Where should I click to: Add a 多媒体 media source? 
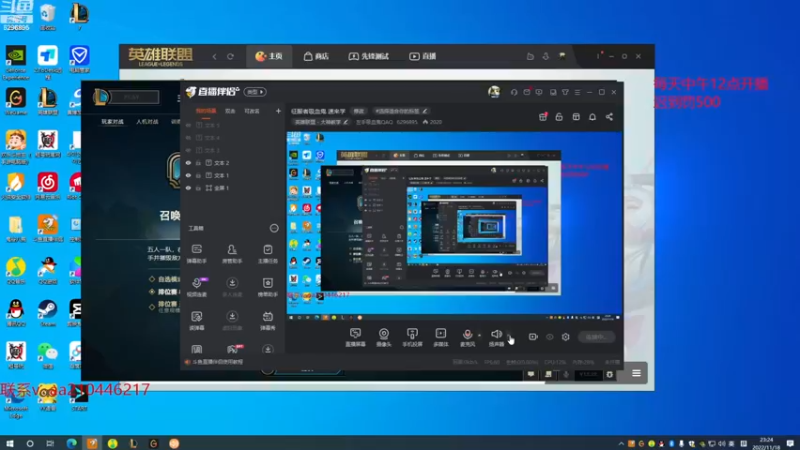440,337
